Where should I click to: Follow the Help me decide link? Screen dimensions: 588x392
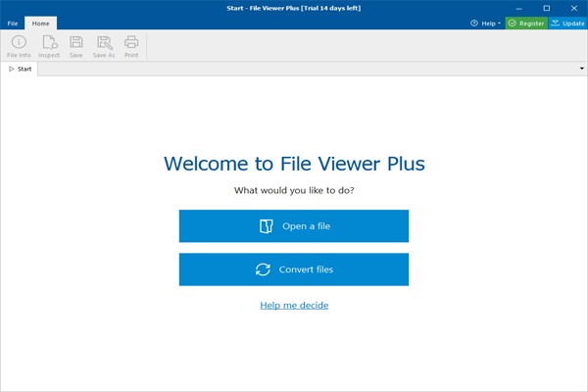pos(294,306)
